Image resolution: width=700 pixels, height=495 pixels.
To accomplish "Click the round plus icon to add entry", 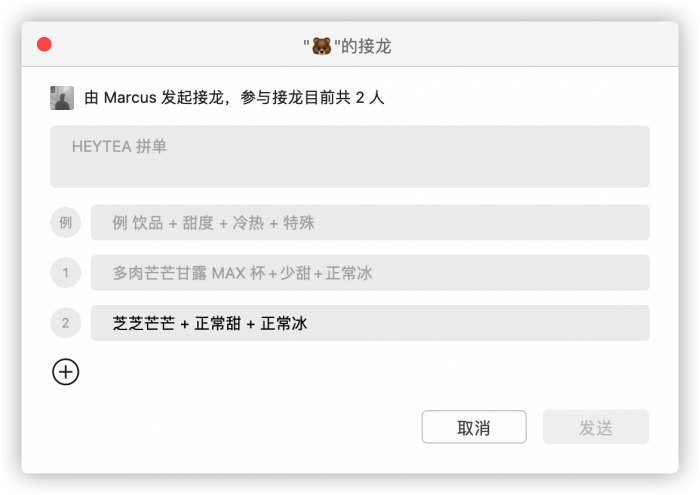I will [65, 372].
